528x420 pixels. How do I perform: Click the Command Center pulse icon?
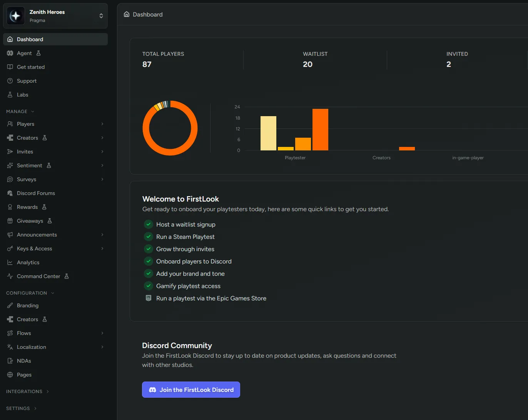(10, 276)
